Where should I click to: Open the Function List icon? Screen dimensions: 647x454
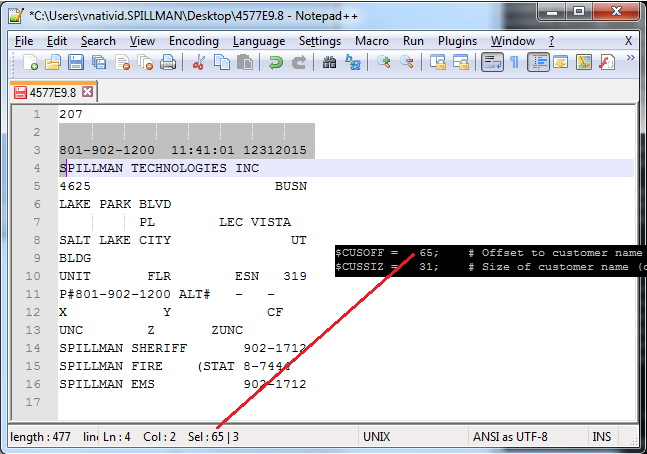(607, 62)
